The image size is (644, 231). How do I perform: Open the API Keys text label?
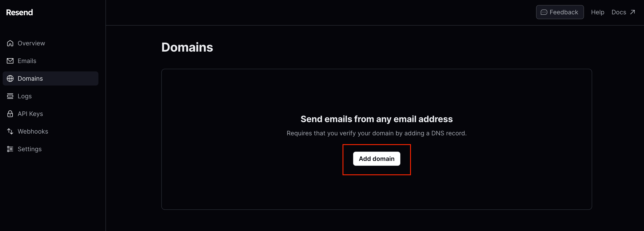pyautogui.click(x=30, y=114)
